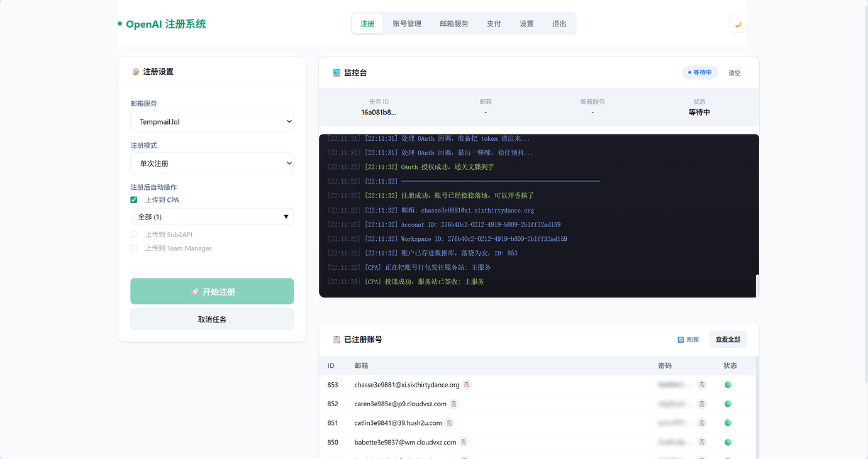Expand the 全部 (1) CPA selector
The width and height of the screenshot is (868, 459).
[212, 216]
